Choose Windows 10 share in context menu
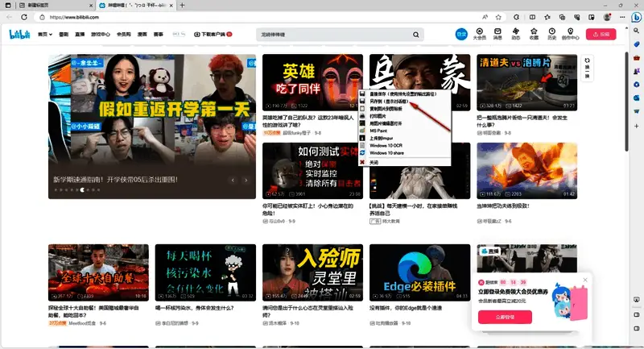The width and height of the screenshot is (644, 349). click(x=405, y=153)
